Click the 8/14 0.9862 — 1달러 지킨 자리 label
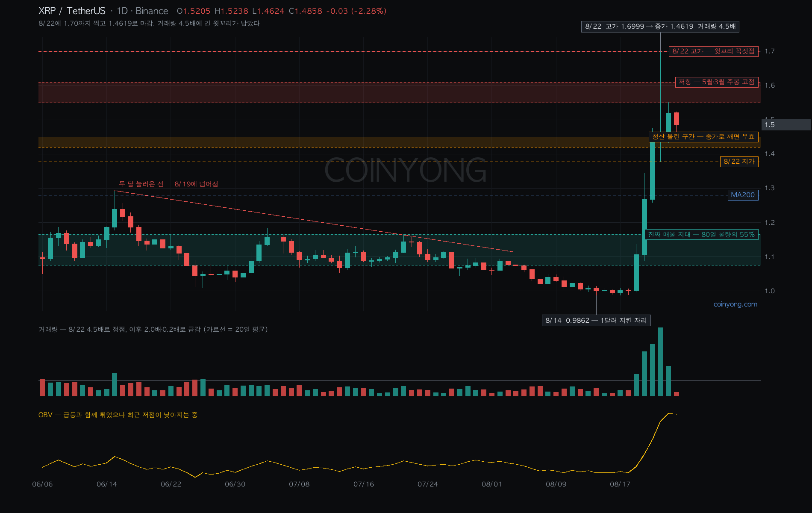Viewport: 812px width, 513px height. [596, 321]
